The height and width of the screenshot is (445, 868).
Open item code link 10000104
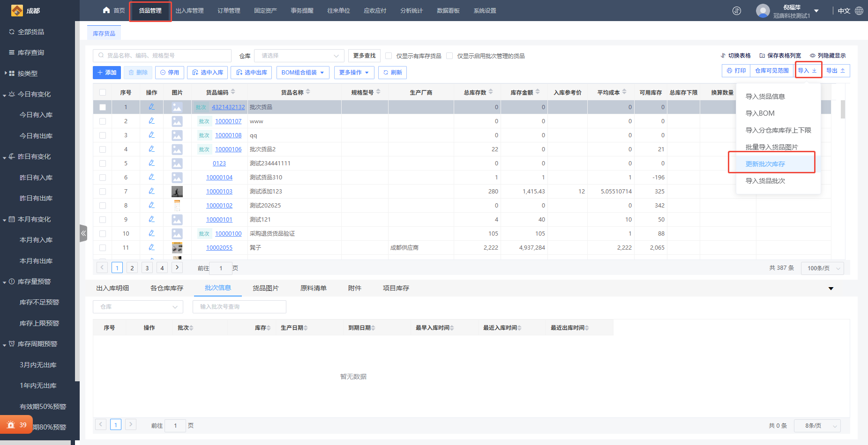pyautogui.click(x=219, y=177)
